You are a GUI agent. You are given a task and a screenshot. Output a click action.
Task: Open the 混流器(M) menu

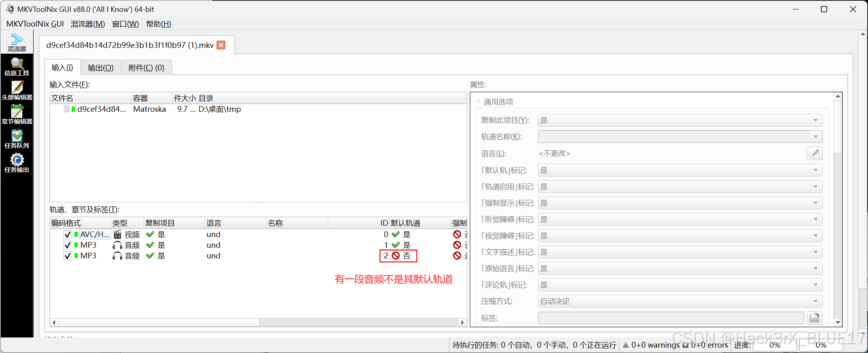coord(88,24)
